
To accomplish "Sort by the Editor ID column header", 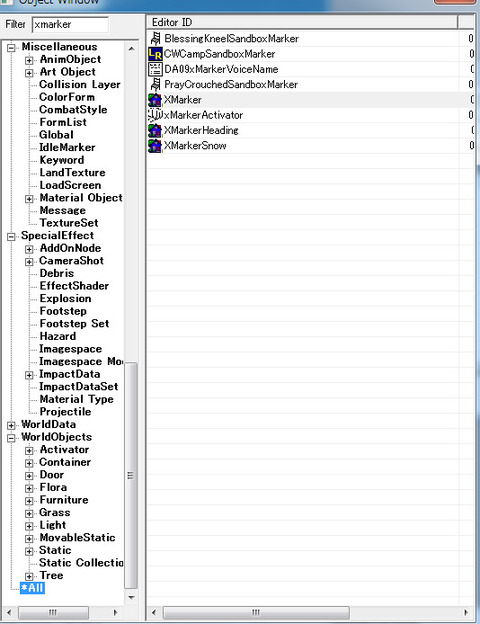I will tap(302, 22).
